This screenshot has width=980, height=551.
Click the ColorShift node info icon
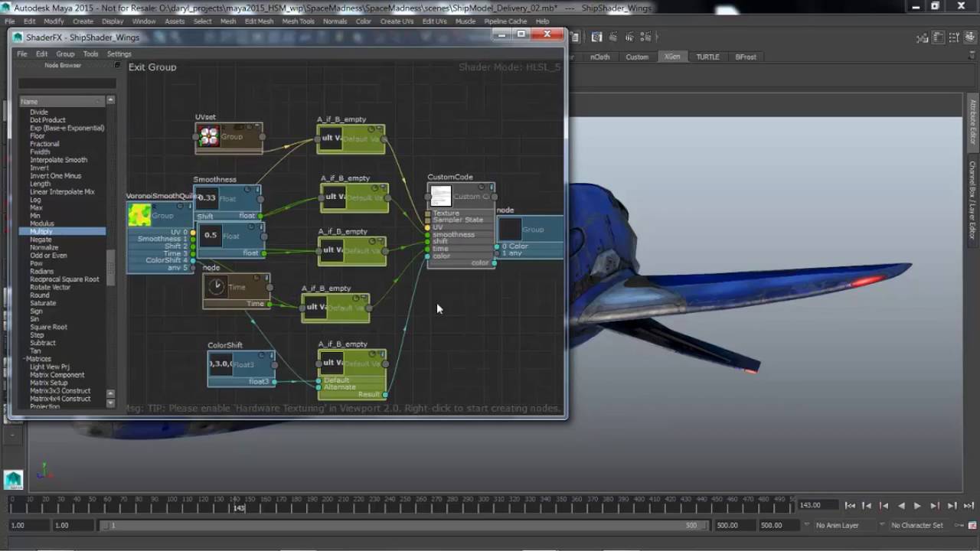pos(272,355)
